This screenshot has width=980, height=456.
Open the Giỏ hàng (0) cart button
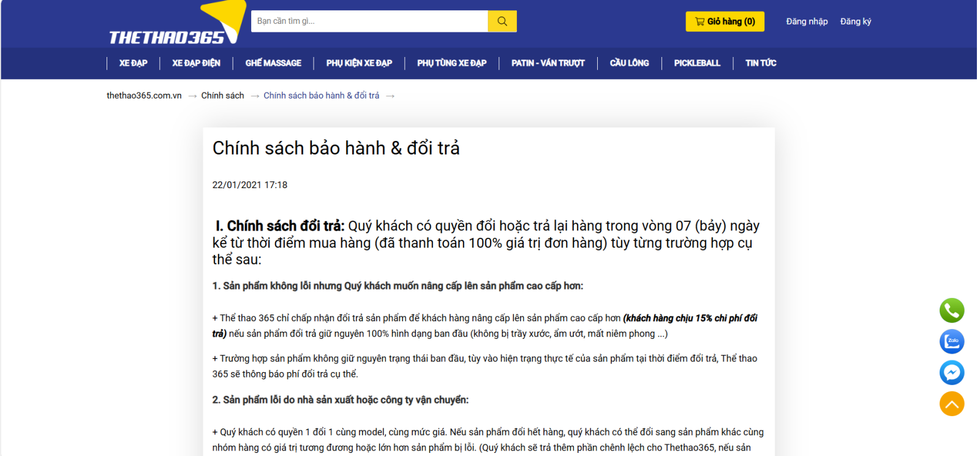coord(725,21)
